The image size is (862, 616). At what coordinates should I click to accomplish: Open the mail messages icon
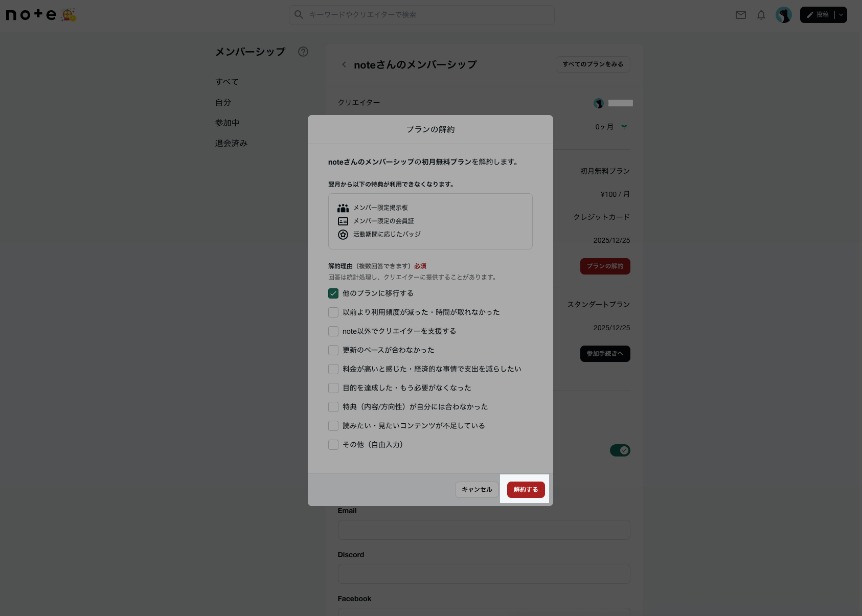point(741,15)
